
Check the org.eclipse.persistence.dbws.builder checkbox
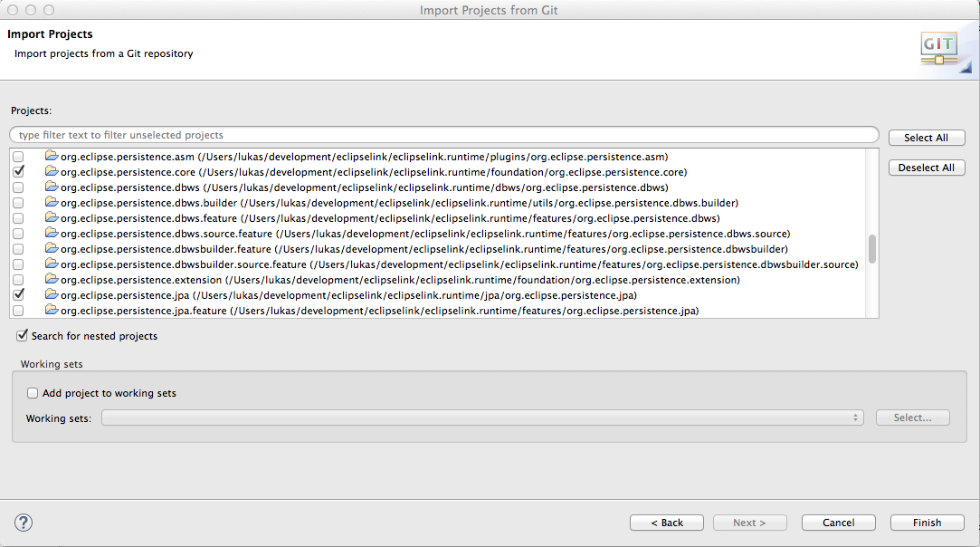tap(18, 203)
